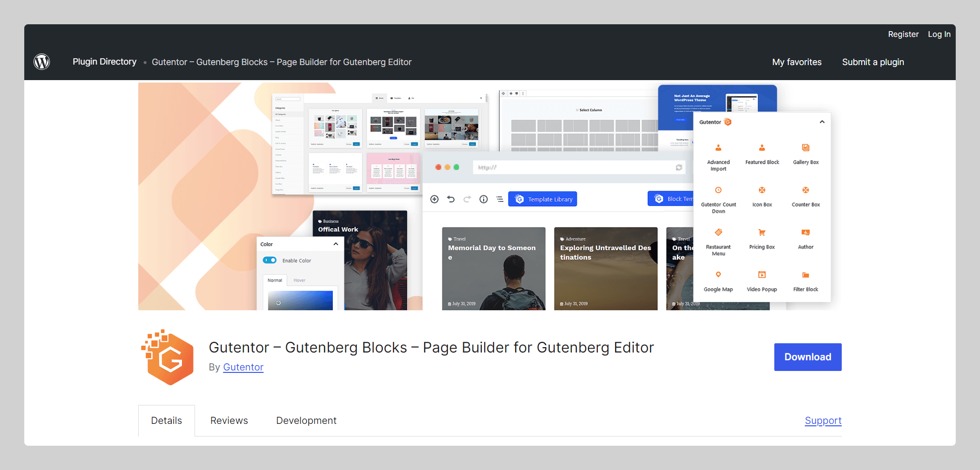
Task: Open the Support link
Action: click(x=823, y=420)
